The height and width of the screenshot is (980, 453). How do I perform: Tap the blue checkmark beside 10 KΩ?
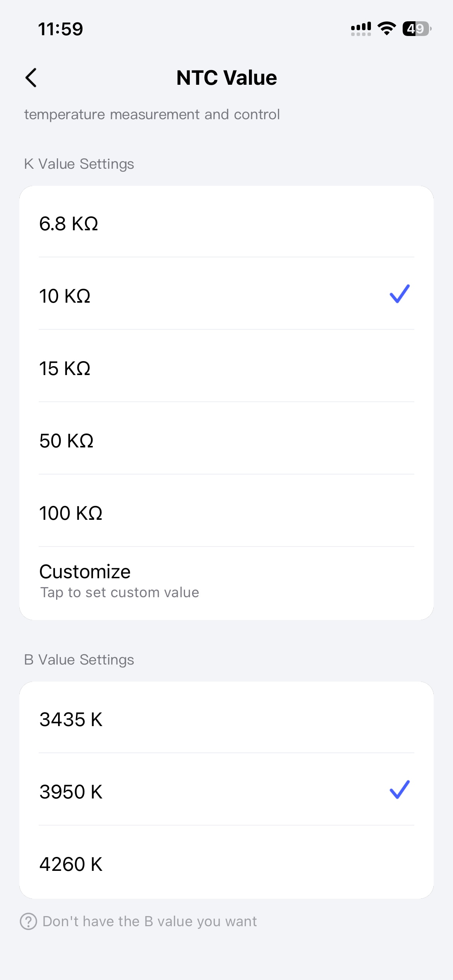[399, 294]
